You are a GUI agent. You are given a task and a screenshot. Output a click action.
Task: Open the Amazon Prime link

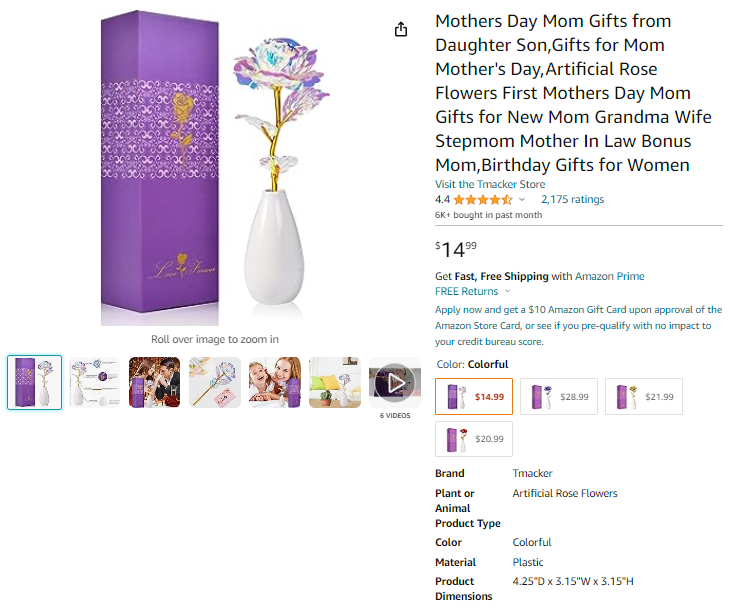[610, 277]
